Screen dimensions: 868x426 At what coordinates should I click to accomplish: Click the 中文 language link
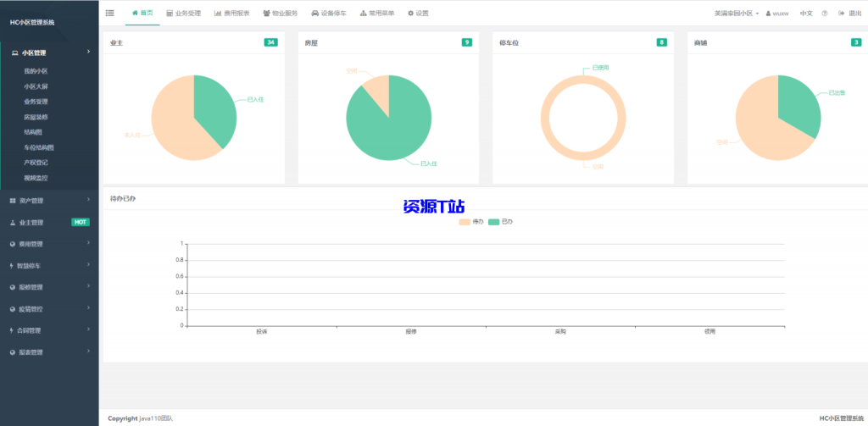point(806,14)
